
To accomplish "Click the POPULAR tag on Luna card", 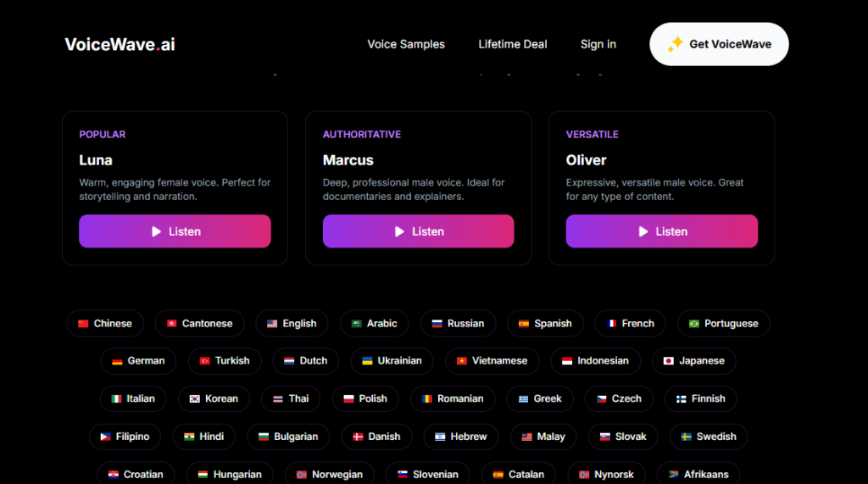I will coord(103,135).
